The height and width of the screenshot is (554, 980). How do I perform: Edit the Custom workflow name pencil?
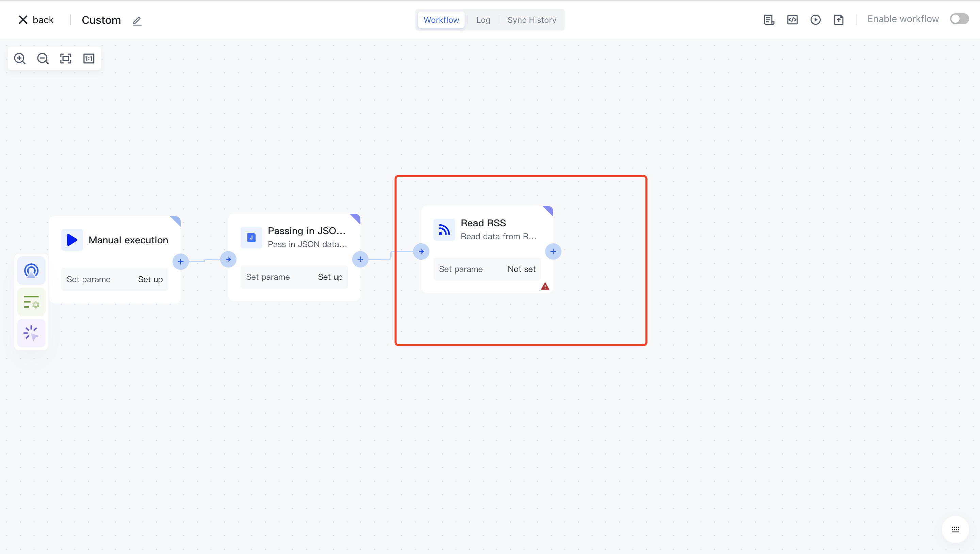(x=137, y=20)
